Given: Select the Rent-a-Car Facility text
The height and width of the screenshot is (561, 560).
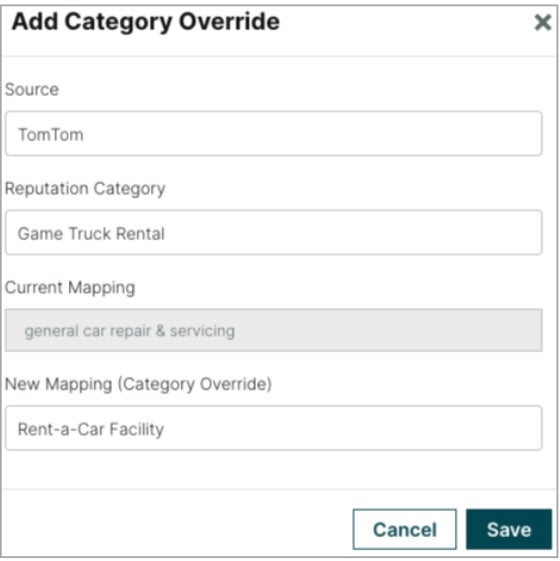Looking at the screenshot, I should point(91,429).
